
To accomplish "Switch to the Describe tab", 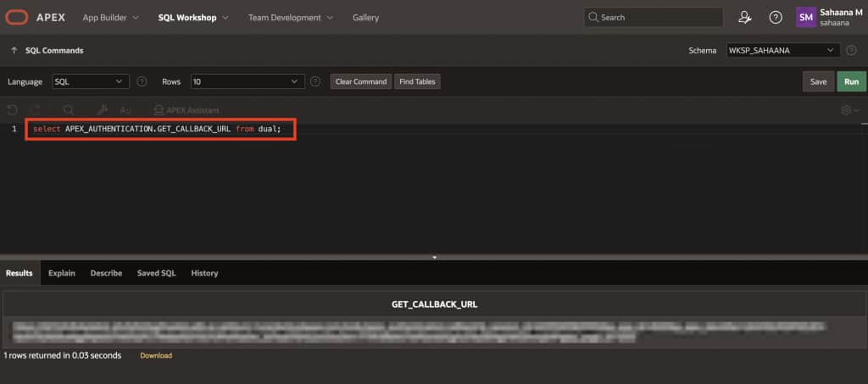I will click(106, 273).
